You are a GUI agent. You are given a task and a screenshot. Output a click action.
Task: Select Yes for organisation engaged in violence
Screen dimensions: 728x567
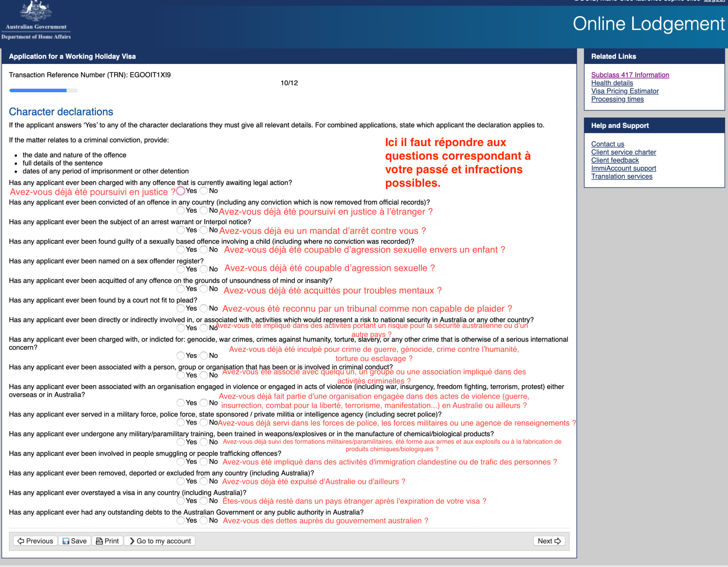[181, 403]
